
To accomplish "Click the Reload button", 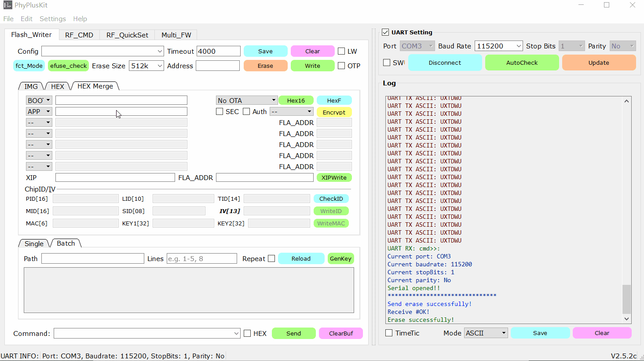I will (x=301, y=258).
